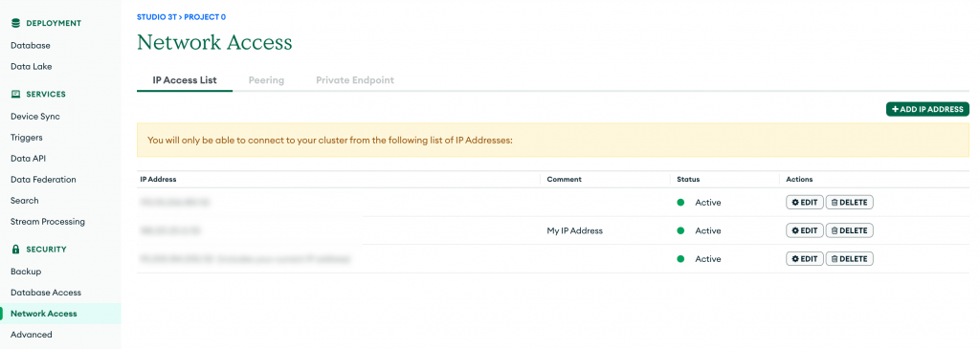Click the gear icon on second row Edit
This screenshot has width=980, height=349.
click(795, 230)
